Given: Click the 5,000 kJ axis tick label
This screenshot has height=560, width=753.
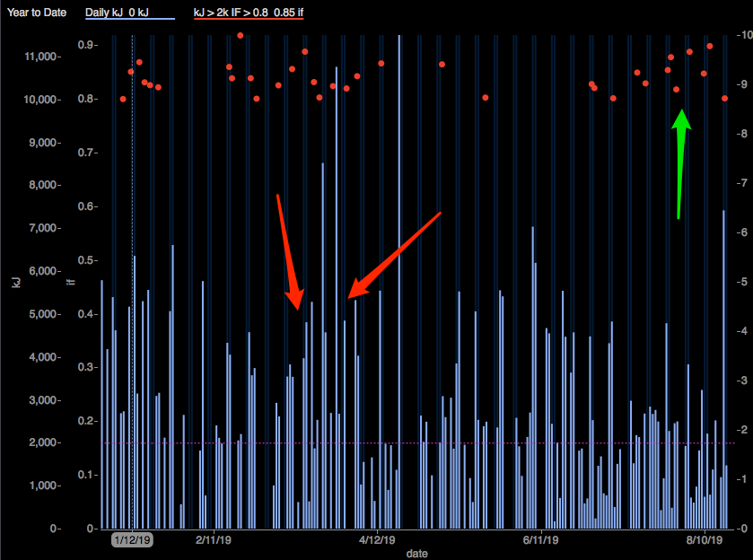Looking at the screenshot, I should 43,314.
